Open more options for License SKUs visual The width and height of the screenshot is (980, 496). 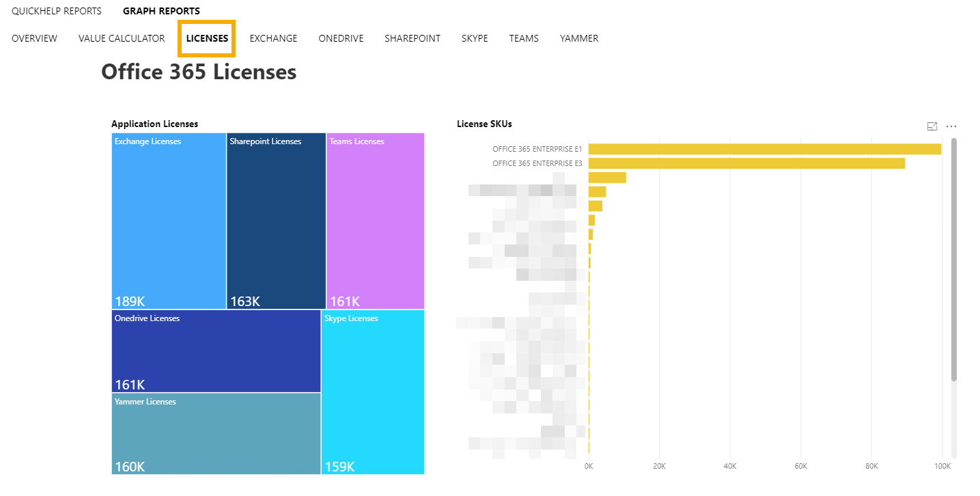pos(951,126)
